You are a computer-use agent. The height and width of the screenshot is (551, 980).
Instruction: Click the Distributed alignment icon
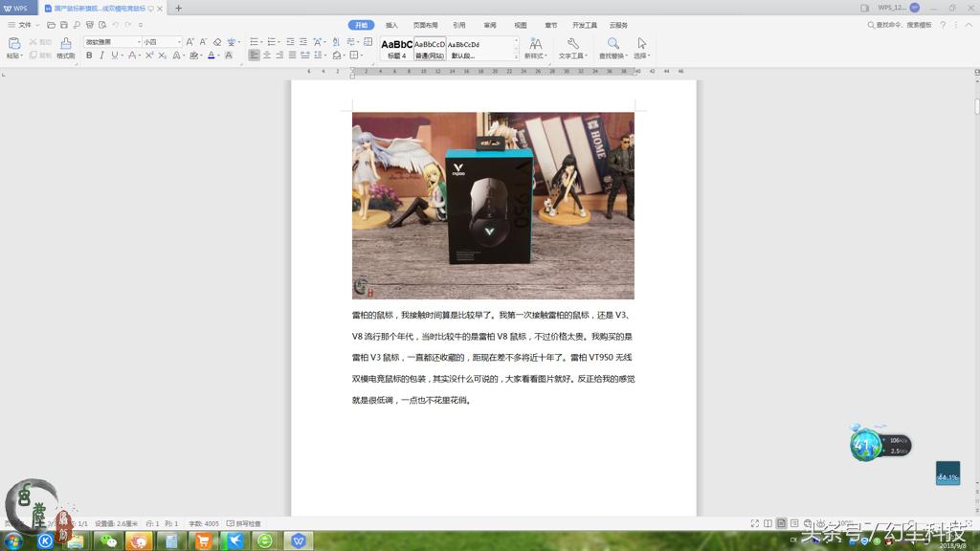(x=305, y=55)
